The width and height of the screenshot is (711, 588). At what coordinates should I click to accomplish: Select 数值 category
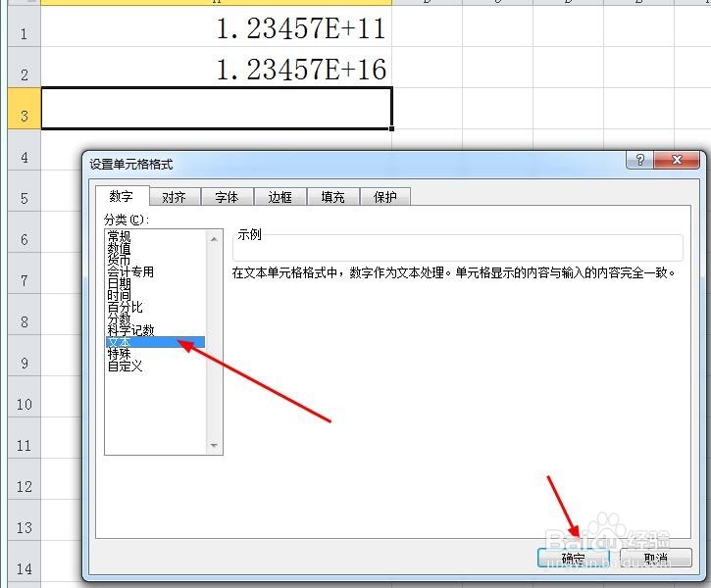[155, 248]
